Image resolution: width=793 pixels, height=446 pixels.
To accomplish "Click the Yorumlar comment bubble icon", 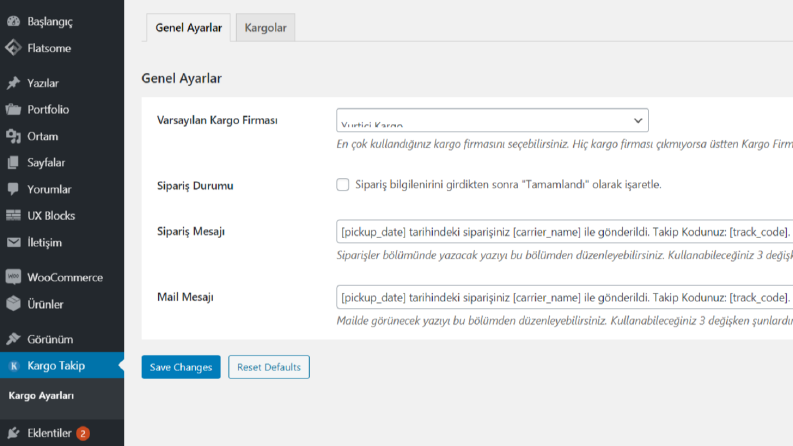I will click(14, 189).
